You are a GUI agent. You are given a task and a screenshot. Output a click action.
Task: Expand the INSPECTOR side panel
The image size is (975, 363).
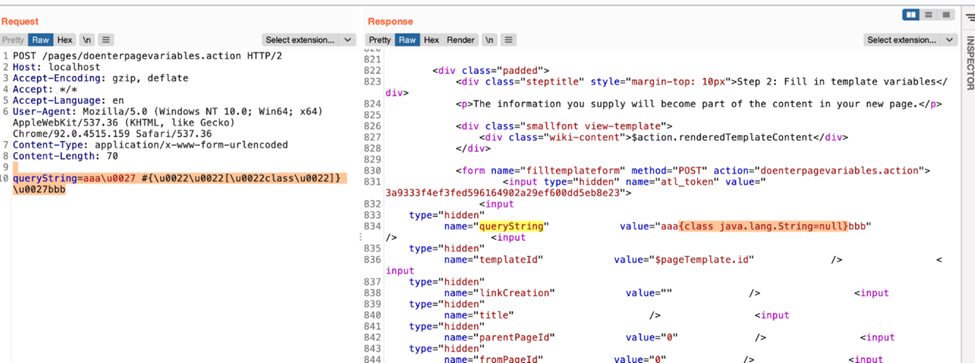point(969,62)
